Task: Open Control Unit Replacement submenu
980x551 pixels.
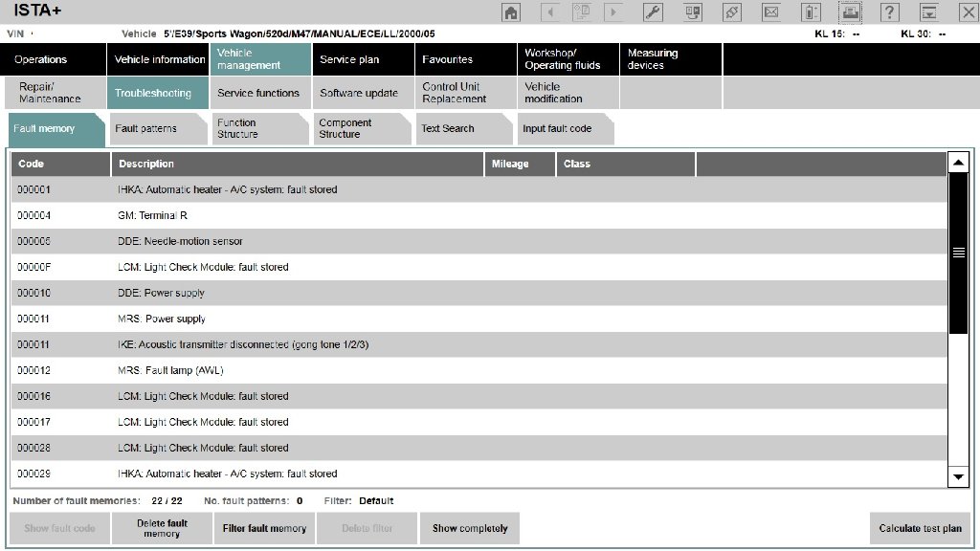Action: [466, 93]
